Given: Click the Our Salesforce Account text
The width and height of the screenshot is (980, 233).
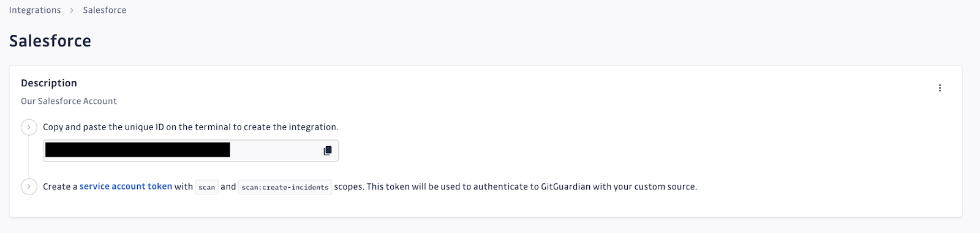Looking at the screenshot, I should 69,101.
